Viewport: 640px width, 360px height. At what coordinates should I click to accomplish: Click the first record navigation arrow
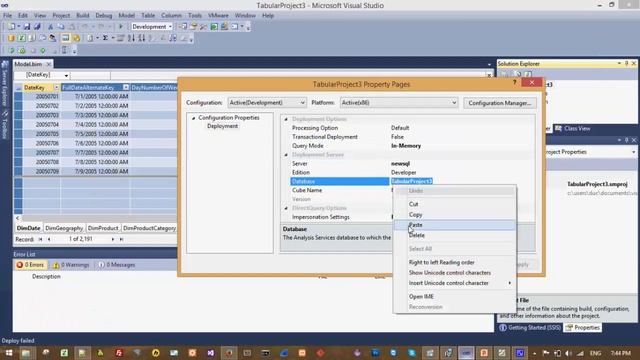click(x=40, y=240)
